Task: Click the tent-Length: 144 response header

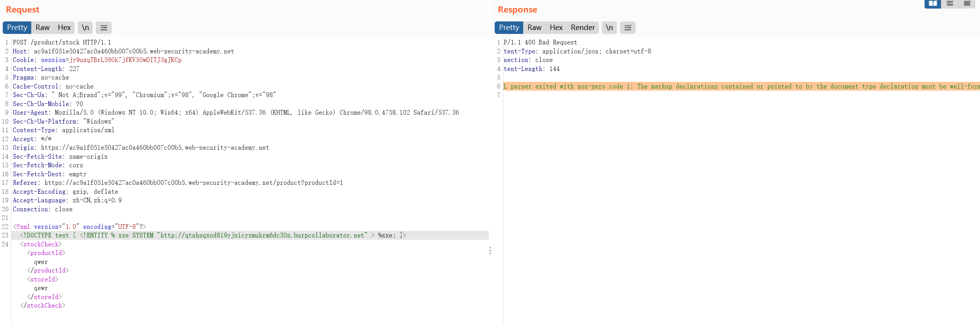Action: click(x=532, y=69)
